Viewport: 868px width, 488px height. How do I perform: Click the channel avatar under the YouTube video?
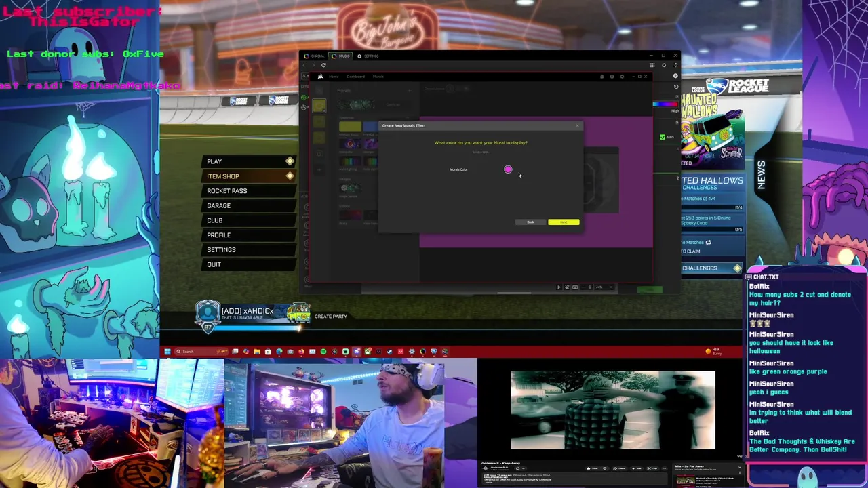[486, 468]
